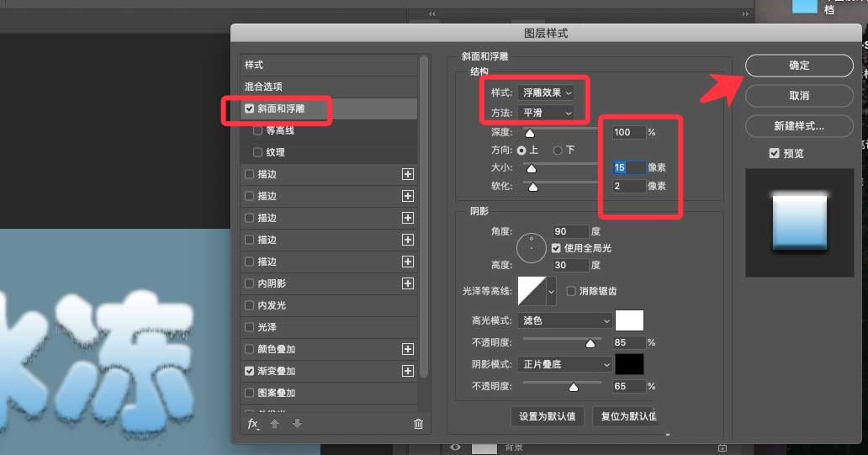Select the 下 direction radio button
Screen dimensions: 868x455
(x=557, y=151)
